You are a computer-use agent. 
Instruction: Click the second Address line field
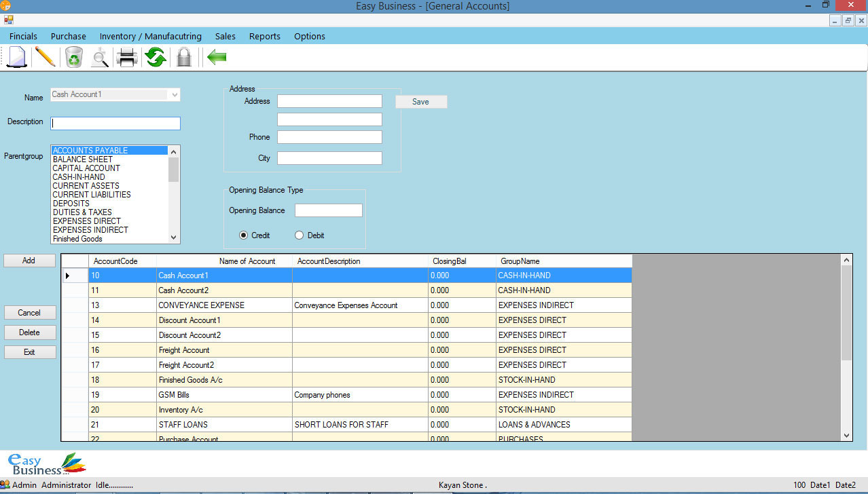(x=329, y=119)
